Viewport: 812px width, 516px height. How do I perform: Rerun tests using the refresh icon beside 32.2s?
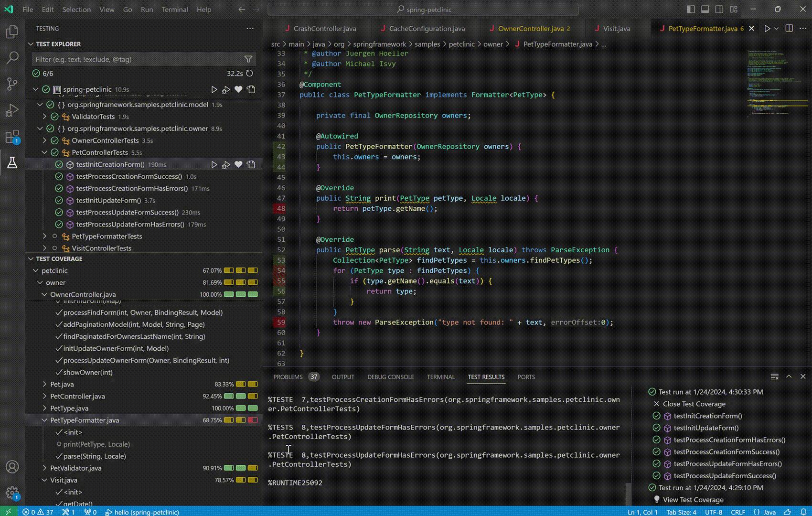pyautogui.click(x=249, y=74)
